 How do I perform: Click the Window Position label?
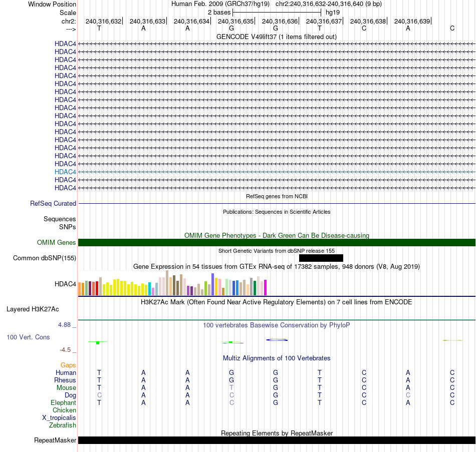pyautogui.click(x=52, y=4)
